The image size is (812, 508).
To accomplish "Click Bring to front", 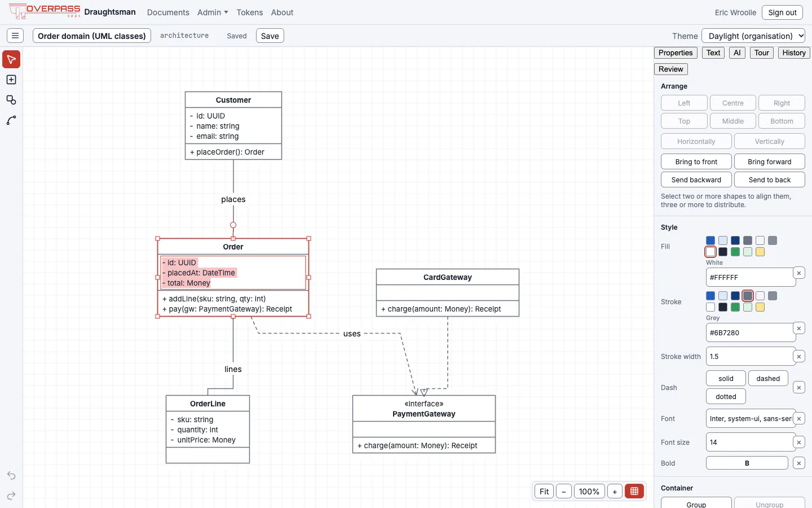I will point(696,161).
